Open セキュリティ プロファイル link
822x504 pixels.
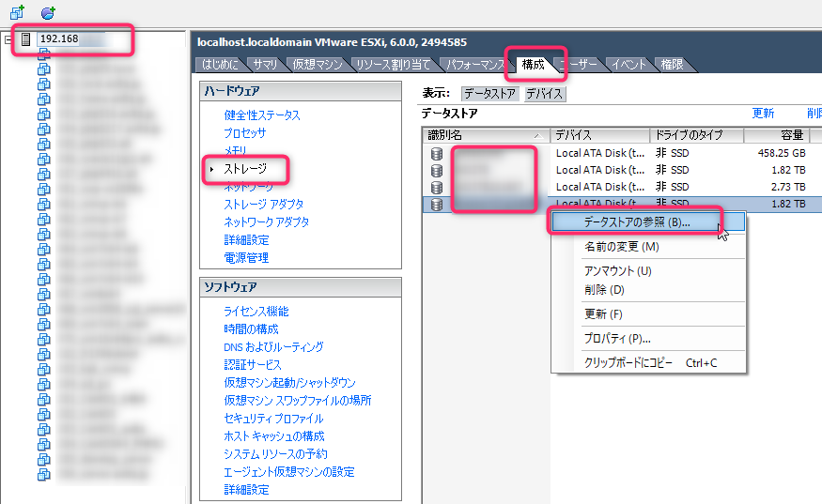click(273, 419)
